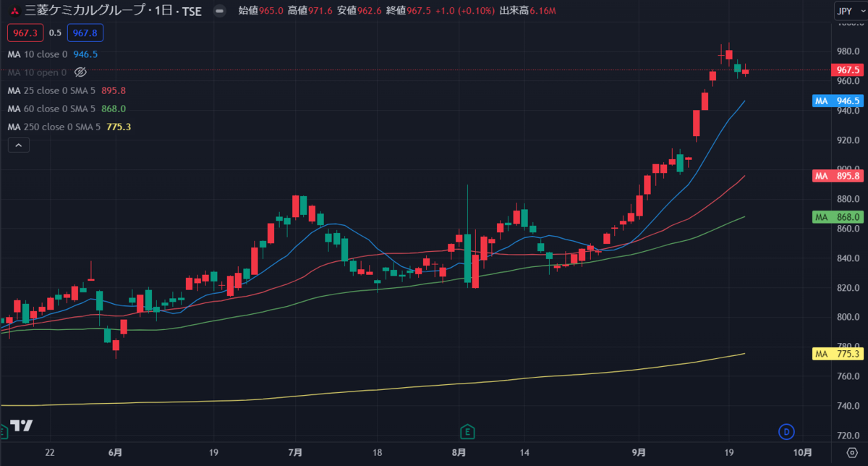The image size is (868, 466).
Task: Click the 800.0 price scale label
Action: 848,318
